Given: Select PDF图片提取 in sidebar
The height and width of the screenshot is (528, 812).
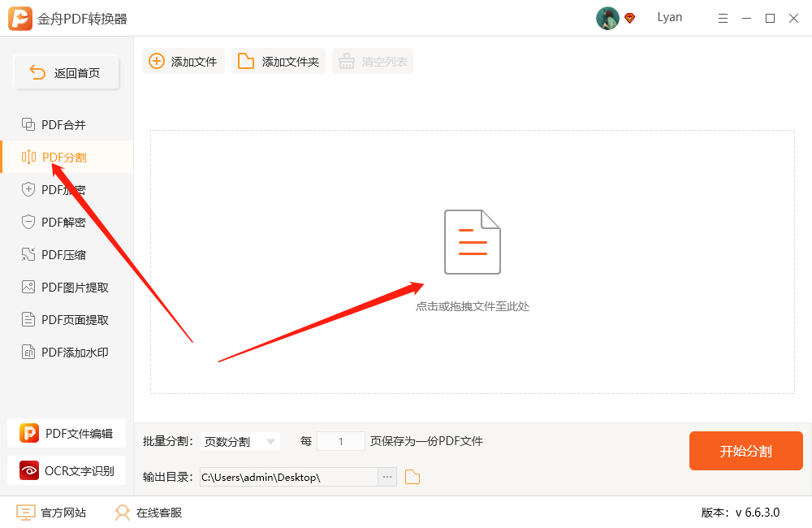Looking at the screenshot, I should click(x=67, y=287).
